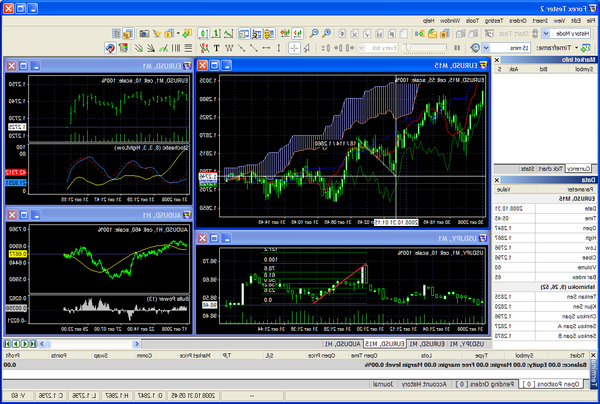Select the green arc Fibonacci tool
Viewport: 600px width, 404px height.
coord(163,48)
